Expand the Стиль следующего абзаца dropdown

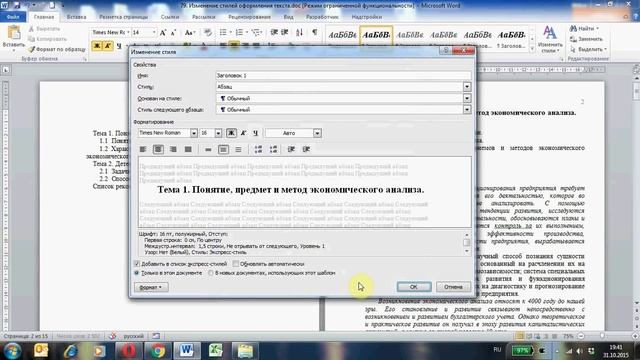(x=467, y=109)
